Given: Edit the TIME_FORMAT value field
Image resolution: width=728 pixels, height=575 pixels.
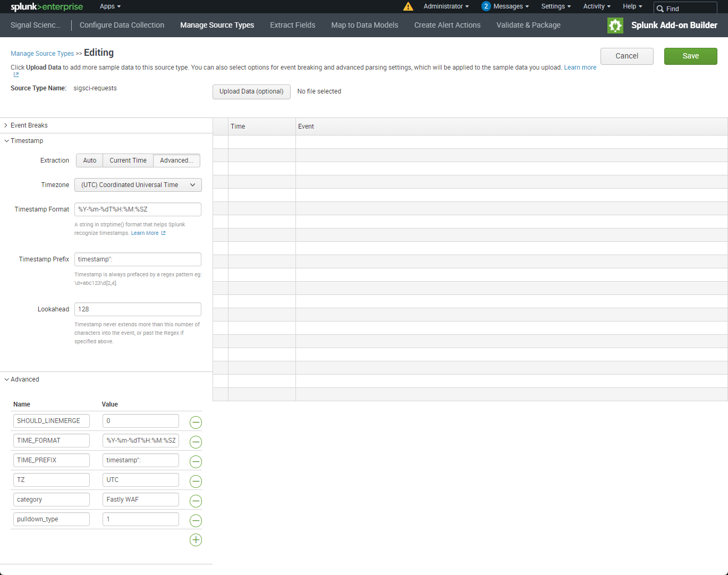Looking at the screenshot, I should point(141,441).
